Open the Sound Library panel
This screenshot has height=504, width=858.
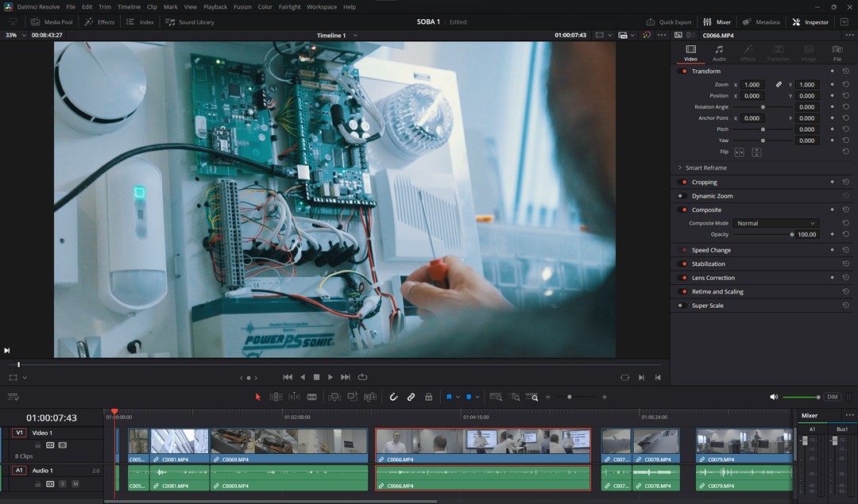[190, 22]
